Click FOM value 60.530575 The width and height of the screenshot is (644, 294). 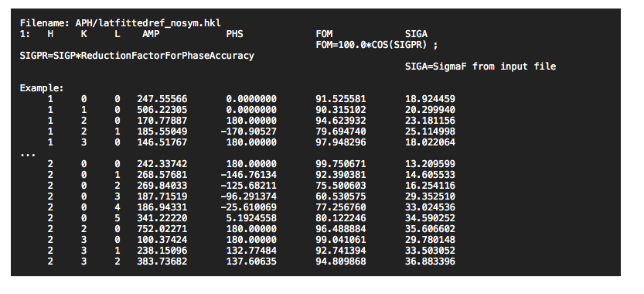click(x=340, y=197)
